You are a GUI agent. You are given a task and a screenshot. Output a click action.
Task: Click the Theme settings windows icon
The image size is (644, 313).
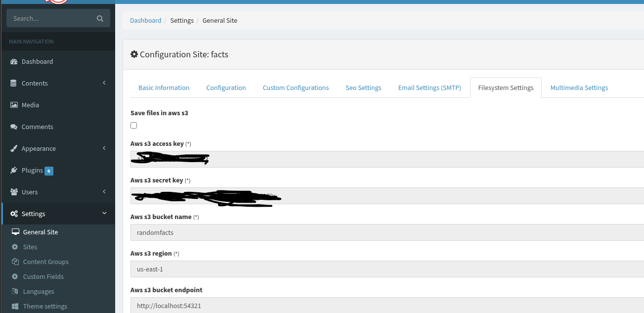(15, 306)
